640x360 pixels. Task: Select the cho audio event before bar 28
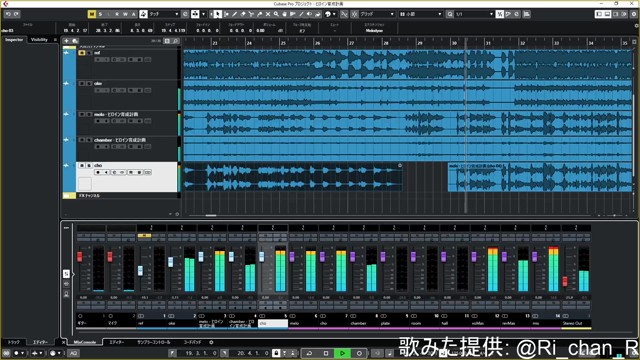coord(293,177)
